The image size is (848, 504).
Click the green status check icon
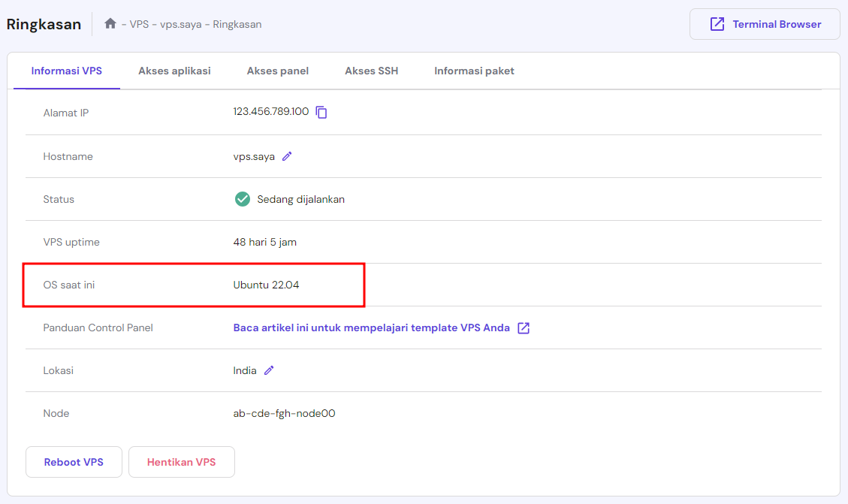[x=242, y=199]
